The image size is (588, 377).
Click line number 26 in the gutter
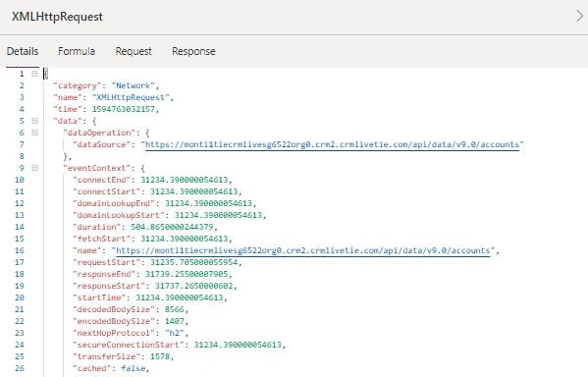(x=20, y=368)
